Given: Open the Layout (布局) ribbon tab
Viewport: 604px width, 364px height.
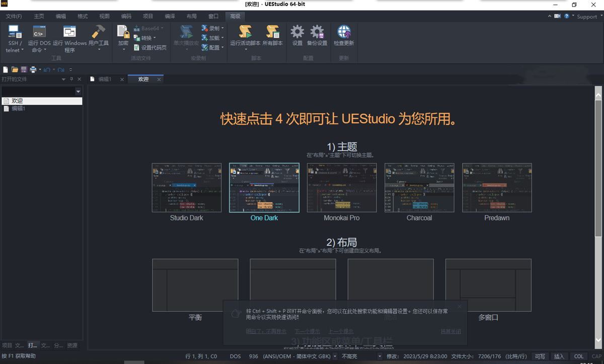Looking at the screenshot, I should (192, 16).
